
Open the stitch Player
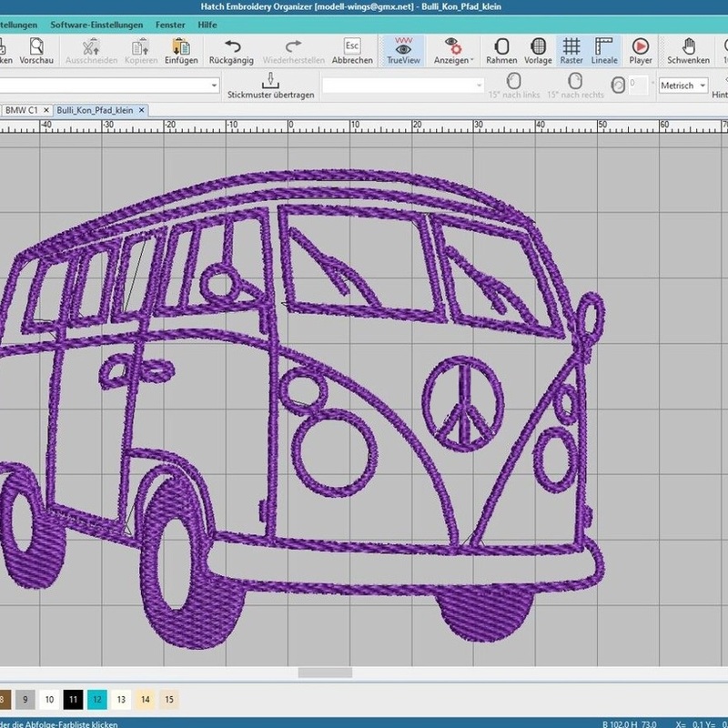tap(641, 49)
